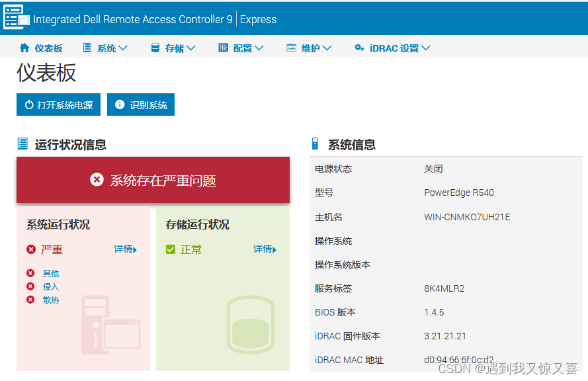Click the 识别系统 button
The height and width of the screenshot is (381, 588).
point(141,105)
